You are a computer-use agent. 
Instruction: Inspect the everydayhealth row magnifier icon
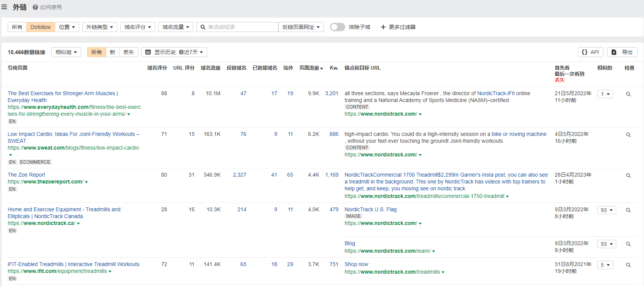[628, 94]
